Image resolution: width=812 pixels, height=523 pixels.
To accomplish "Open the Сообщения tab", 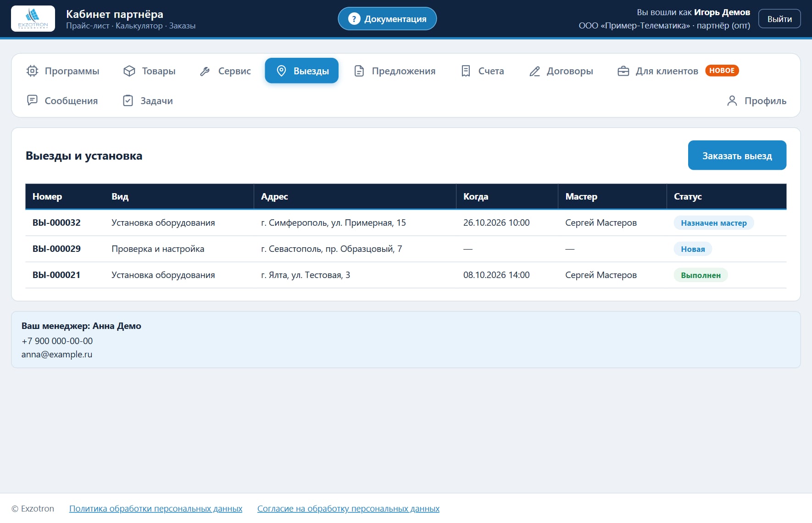I will 62,100.
